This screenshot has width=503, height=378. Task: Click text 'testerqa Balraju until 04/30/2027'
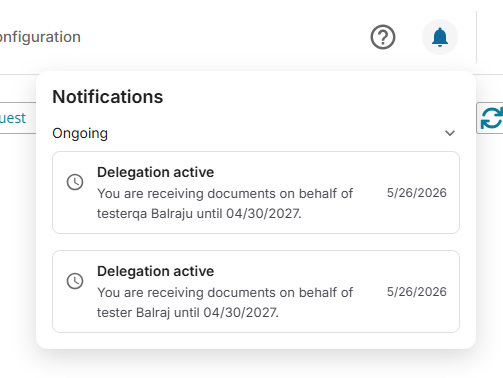pyautogui.click(x=199, y=213)
